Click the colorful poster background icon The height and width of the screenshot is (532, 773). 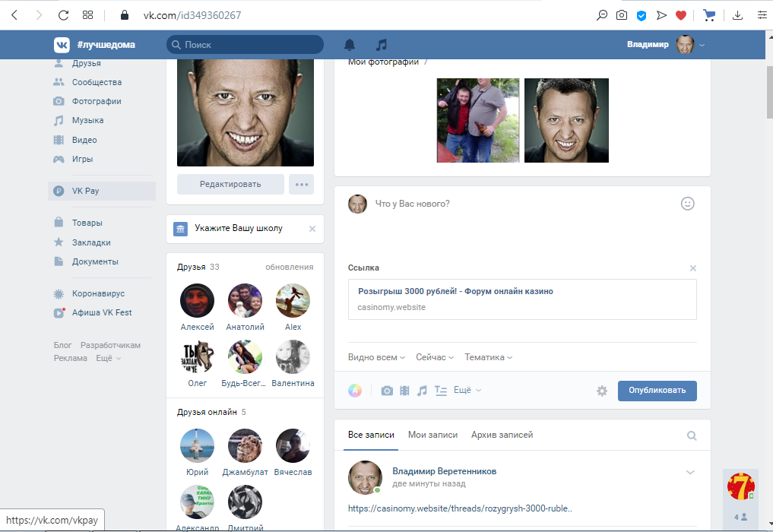click(355, 391)
